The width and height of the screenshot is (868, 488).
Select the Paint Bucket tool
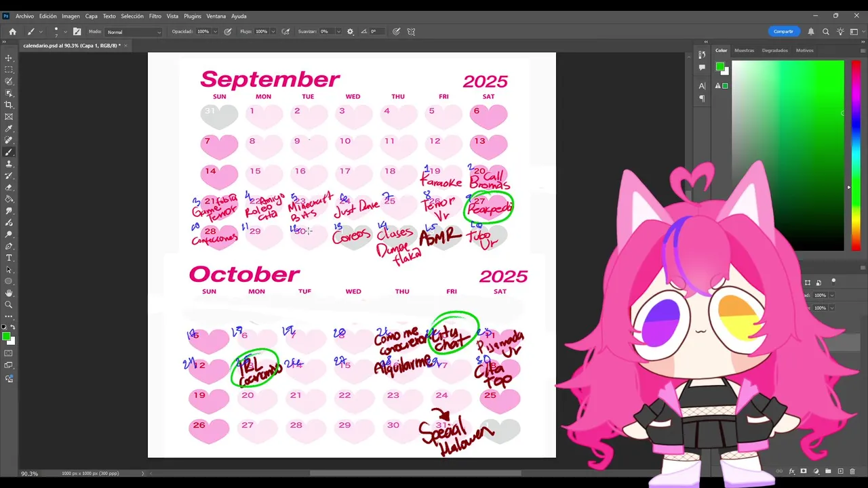pos(9,199)
